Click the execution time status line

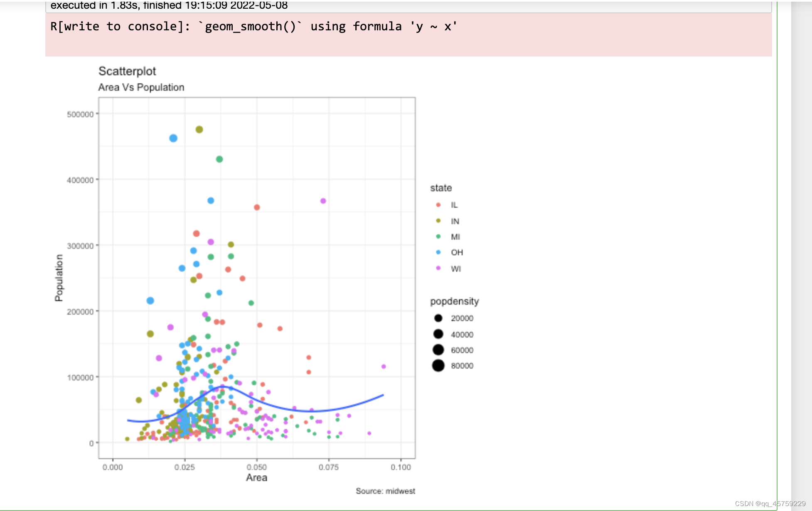(169, 5)
